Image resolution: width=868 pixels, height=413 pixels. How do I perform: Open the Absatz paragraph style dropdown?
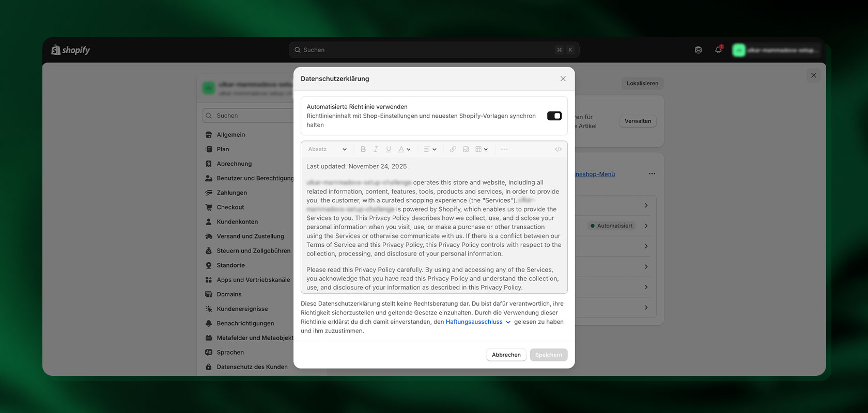tap(327, 149)
